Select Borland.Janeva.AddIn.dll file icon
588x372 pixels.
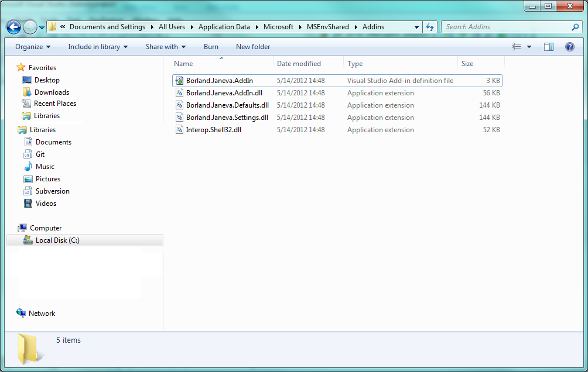[x=180, y=93]
